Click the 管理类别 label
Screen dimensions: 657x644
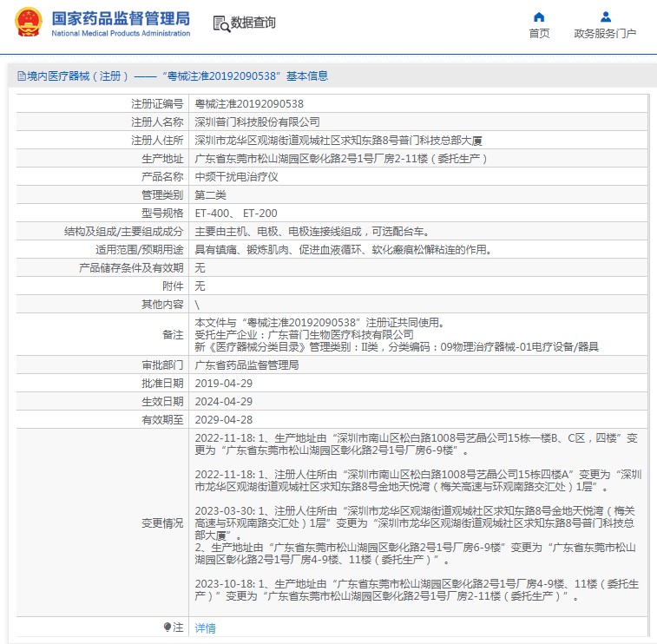pyautogui.click(x=162, y=194)
